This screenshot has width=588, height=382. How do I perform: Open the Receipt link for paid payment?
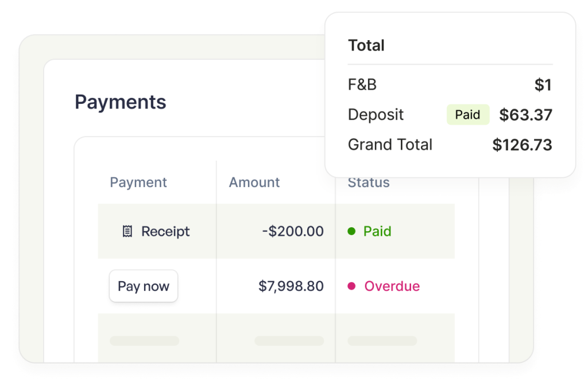(x=165, y=232)
